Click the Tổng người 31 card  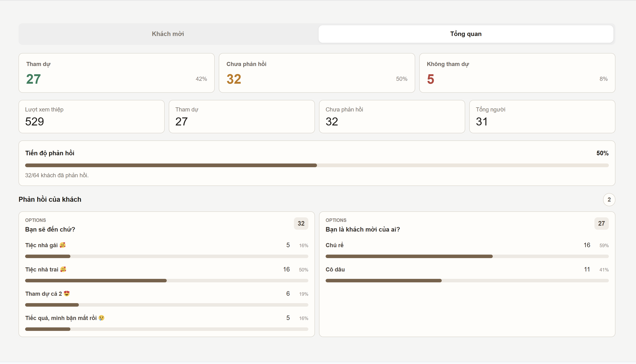(x=542, y=116)
